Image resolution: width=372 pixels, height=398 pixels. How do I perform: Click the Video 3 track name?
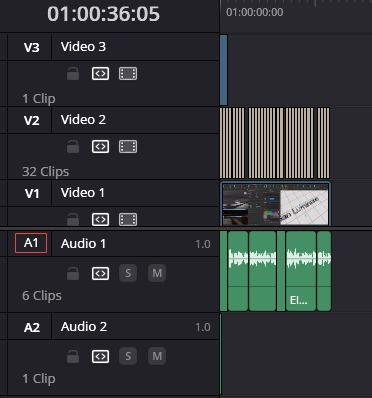coord(83,47)
